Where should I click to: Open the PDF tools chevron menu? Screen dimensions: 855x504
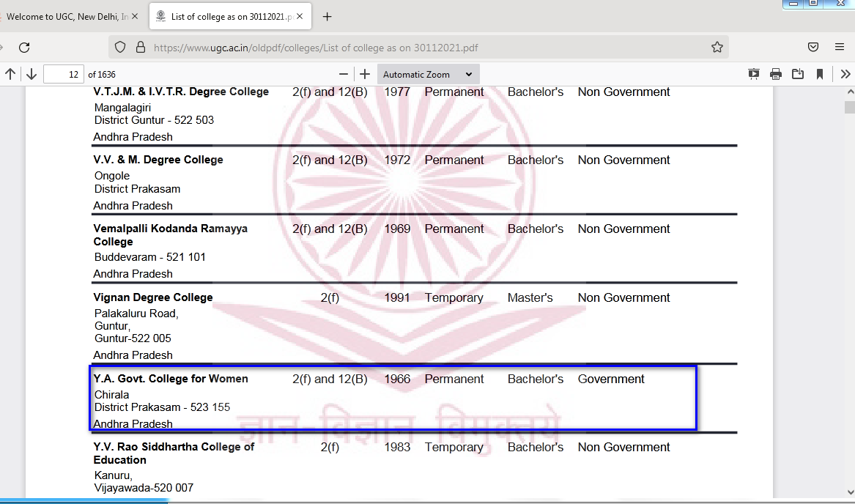pyautogui.click(x=845, y=74)
